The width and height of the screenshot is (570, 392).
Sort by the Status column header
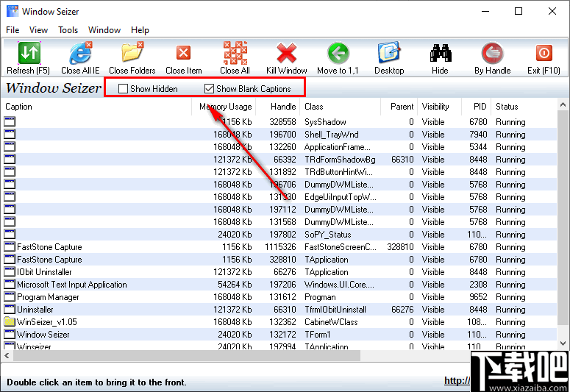524,107
